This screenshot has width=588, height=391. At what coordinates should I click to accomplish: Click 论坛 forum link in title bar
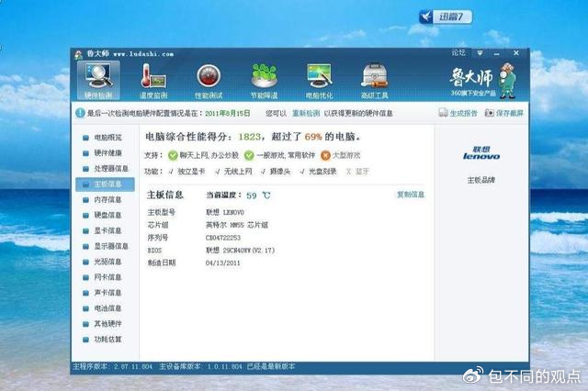click(458, 53)
